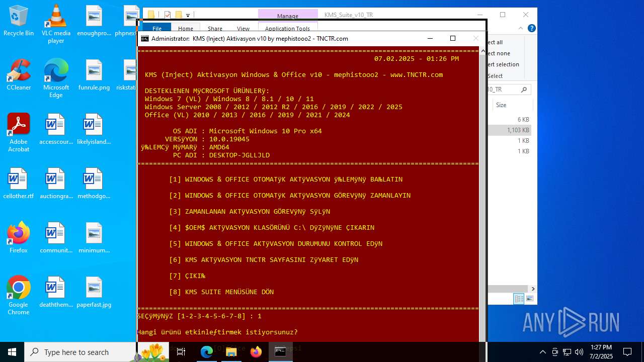
Task: Click Properties icon in Explorer quick access toolbar
Action: point(168,15)
